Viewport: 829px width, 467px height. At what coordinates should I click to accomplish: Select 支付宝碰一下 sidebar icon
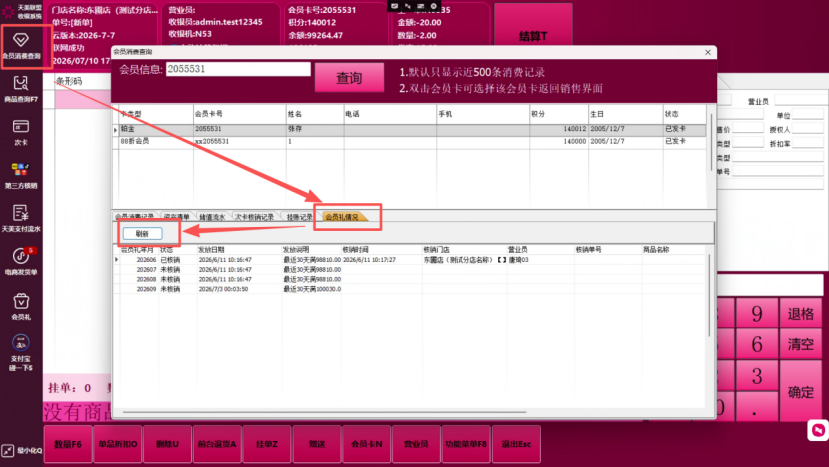tap(21, 353)
